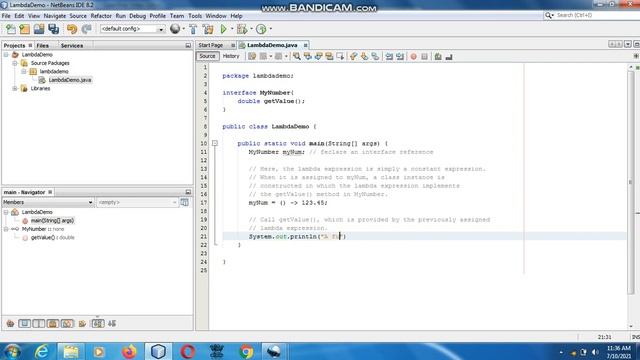Open Google Chrome from the taskbar
Screen dimensions: 640x360
coord(246,351)
